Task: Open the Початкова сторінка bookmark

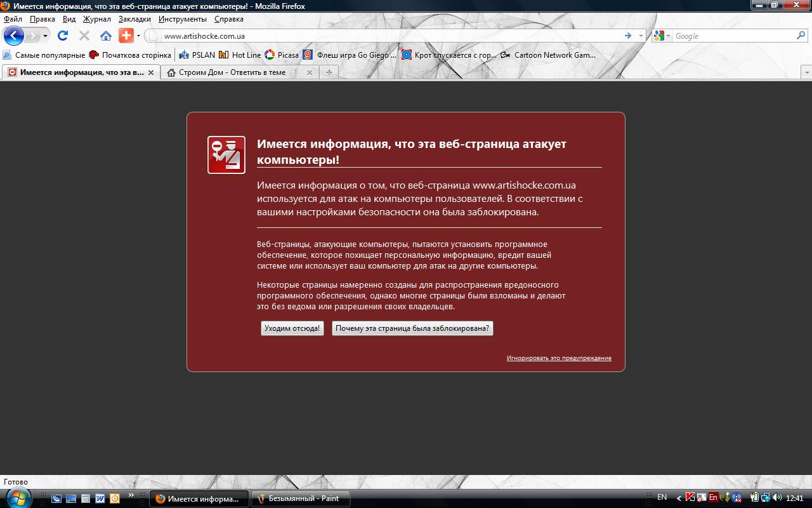Action: tap(131, 55)
